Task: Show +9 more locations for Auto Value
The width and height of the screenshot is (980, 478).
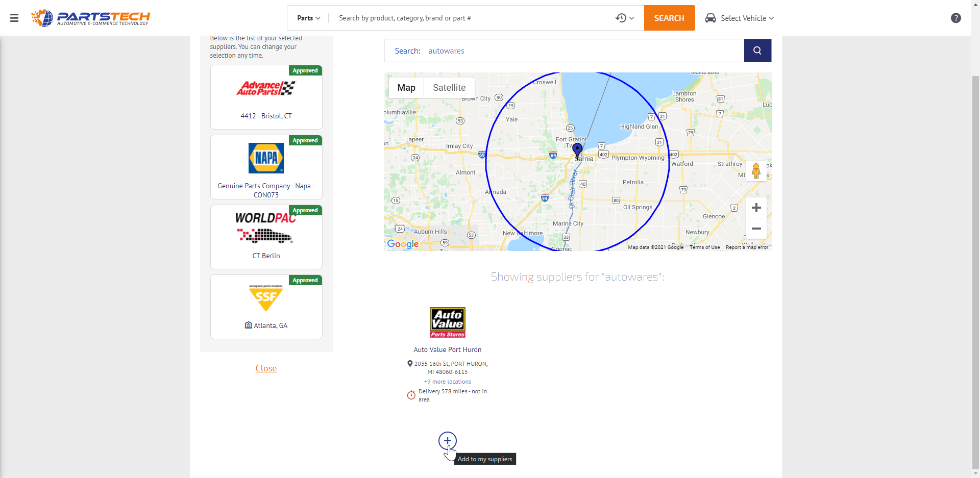Action: 447,381
